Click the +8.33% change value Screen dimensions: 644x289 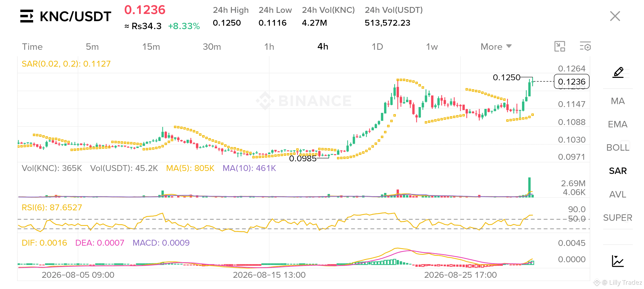point(184,26)
